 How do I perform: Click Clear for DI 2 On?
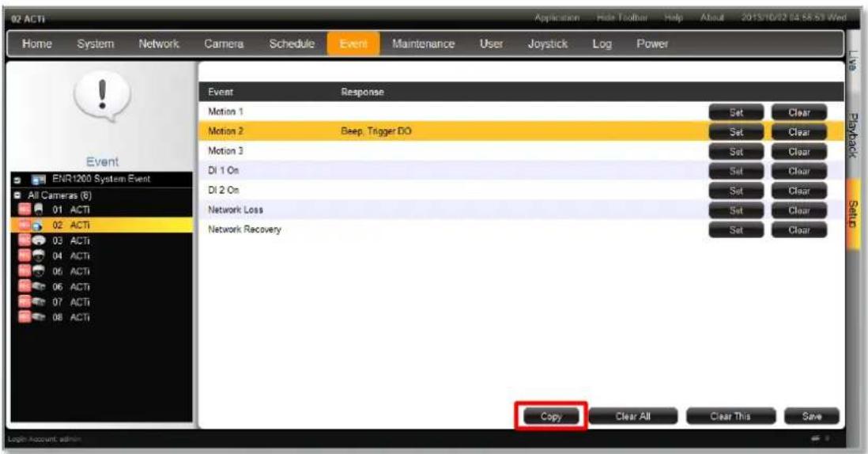click(x=798, y=191)
